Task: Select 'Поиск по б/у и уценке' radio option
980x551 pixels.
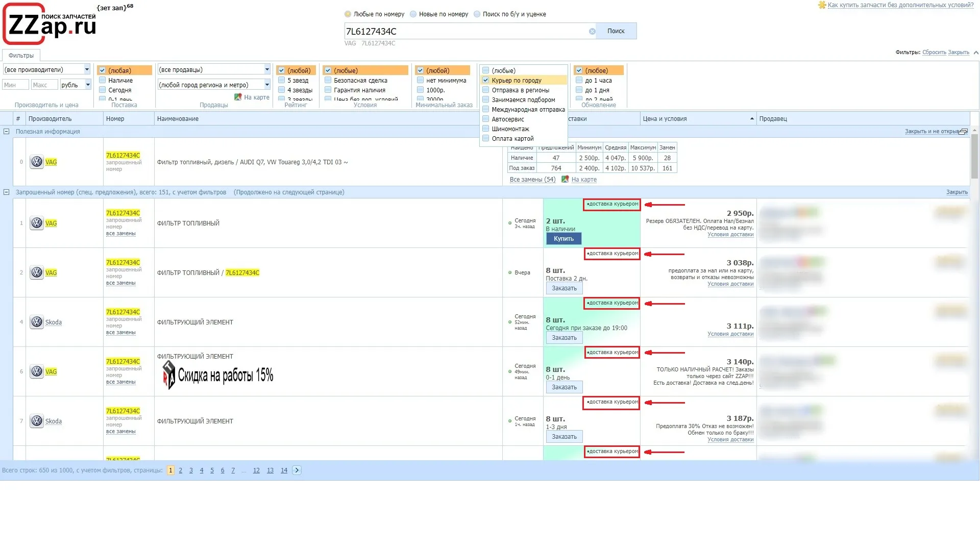Action: tap(477, 14)
